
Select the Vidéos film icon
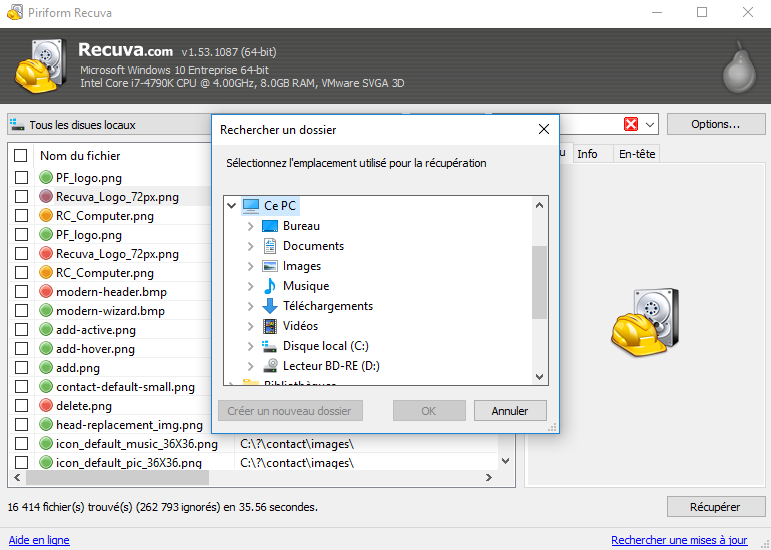269,326
